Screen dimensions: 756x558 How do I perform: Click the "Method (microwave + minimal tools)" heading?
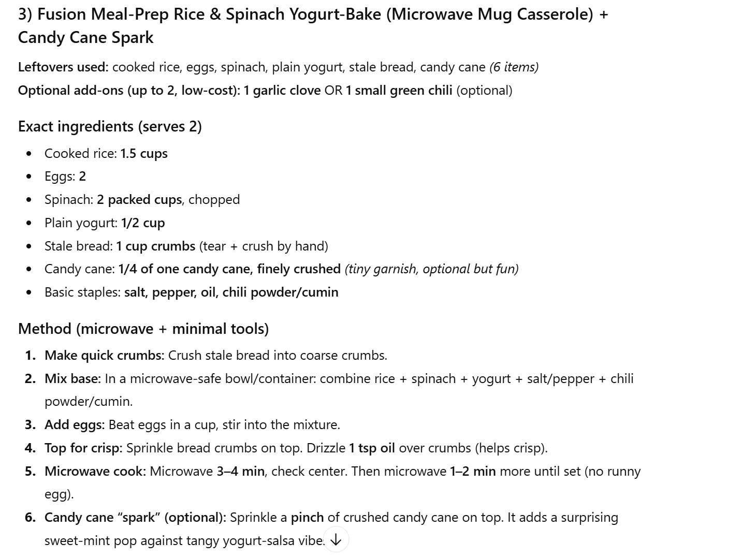click(143, 329)
